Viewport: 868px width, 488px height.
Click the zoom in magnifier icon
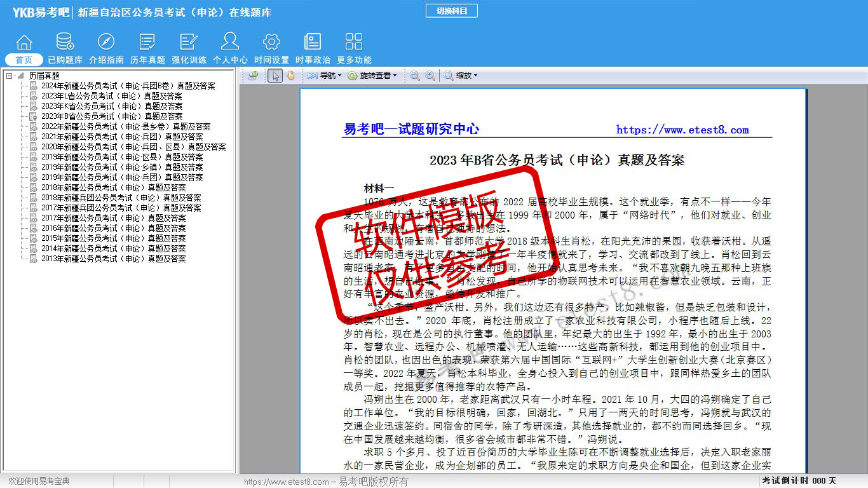[x=430, y=76]
